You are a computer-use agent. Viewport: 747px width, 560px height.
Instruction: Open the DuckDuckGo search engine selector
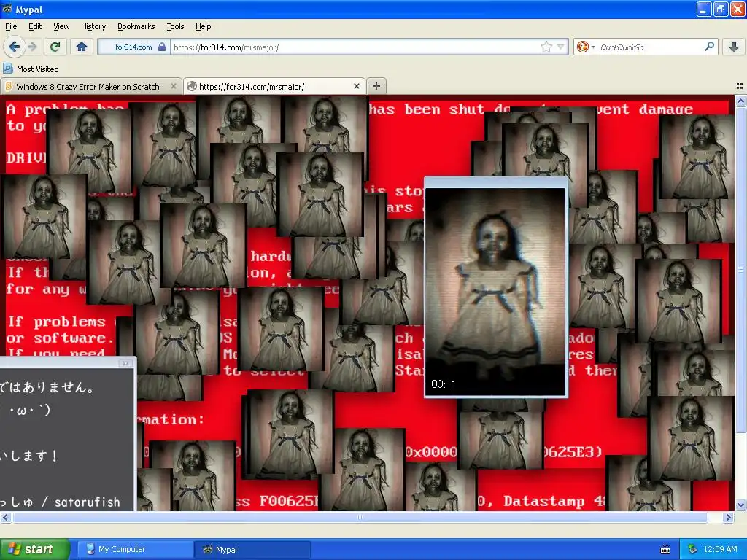(x=586, y=47)
